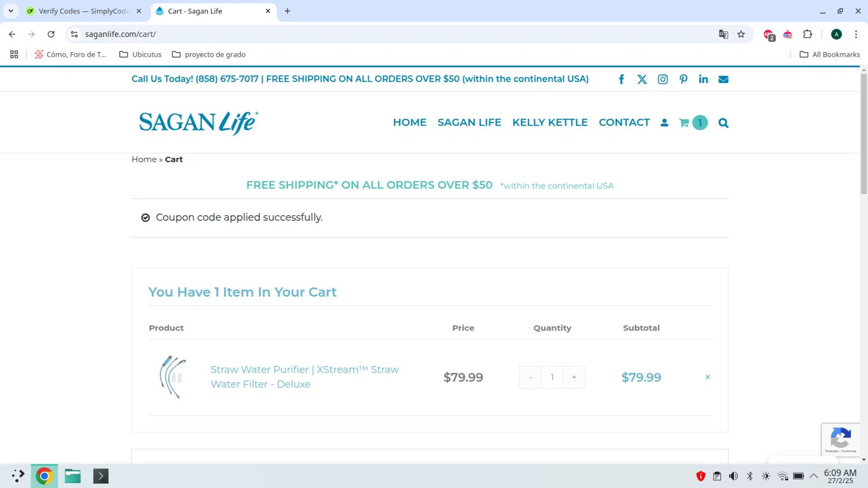The image size is (868, 488).
Task: Open SAGAN LIFE menu item
Action: pos(469,123)
